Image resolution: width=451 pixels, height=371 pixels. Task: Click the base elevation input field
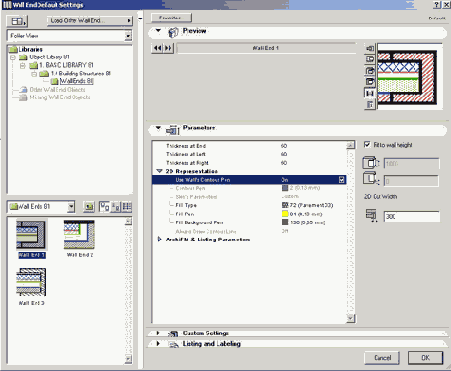point(412,181)
